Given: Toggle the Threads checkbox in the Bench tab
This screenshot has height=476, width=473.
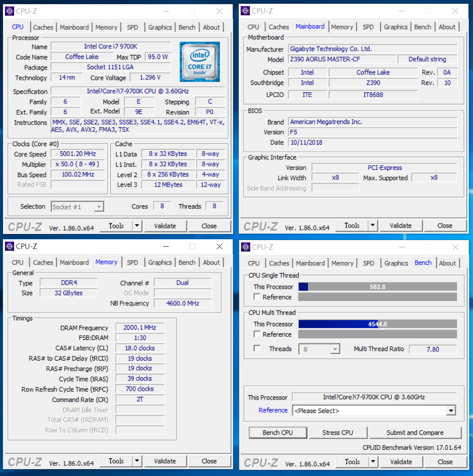Looking at the screenshot, I should [257, 348].
